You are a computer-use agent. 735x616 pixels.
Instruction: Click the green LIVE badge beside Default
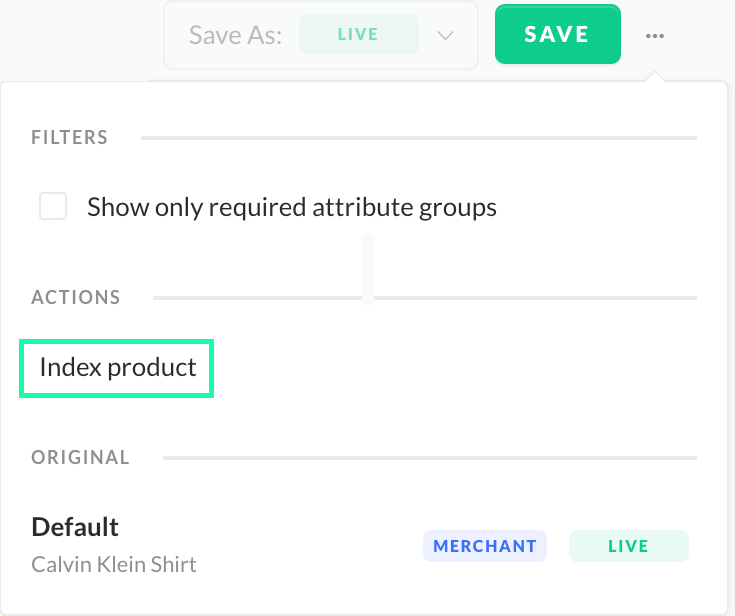[x=628, y=546]
